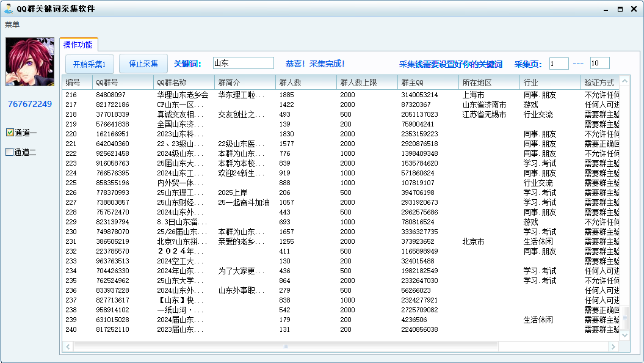
Task: Click the horizontal scrollbar left arrow
Action: pos(68,346)
